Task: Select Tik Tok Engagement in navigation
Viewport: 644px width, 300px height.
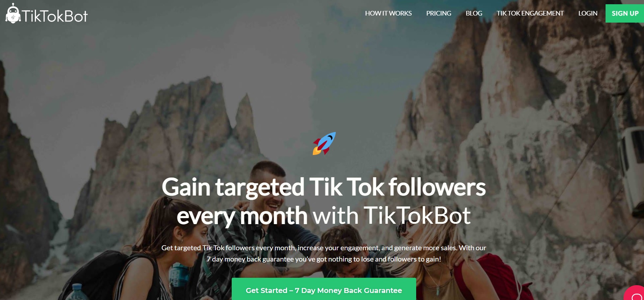Action: 530,13
